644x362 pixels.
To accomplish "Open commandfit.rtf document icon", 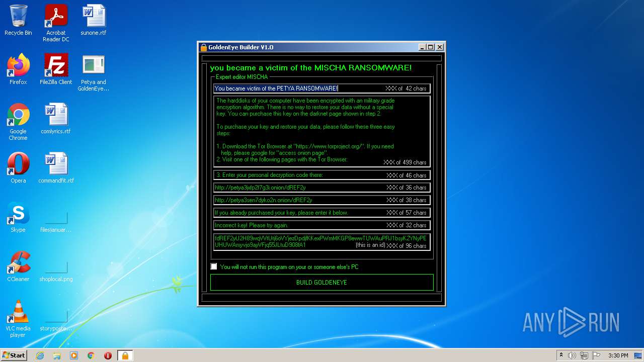I will tap(56, 168).
